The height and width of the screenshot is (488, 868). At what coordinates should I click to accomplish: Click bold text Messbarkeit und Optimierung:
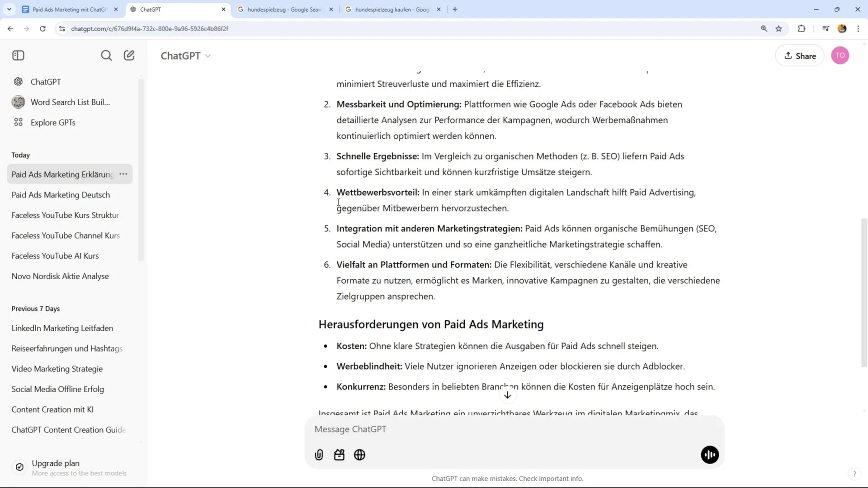(x=399, y=104)
